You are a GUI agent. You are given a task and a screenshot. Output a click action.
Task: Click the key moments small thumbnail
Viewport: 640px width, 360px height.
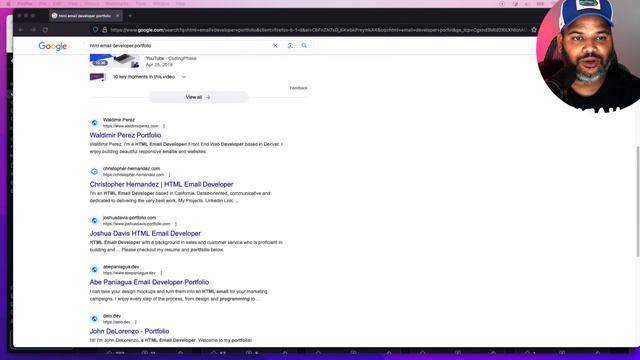tap(98, 77)
